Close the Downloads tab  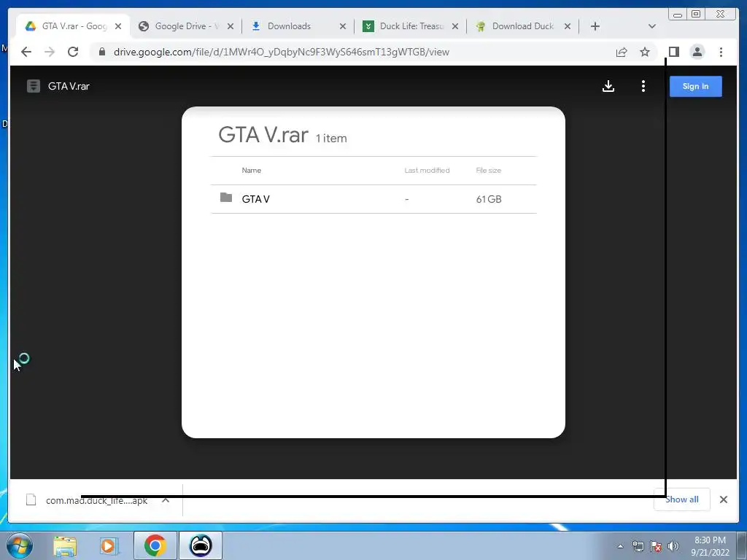point(343,27)
